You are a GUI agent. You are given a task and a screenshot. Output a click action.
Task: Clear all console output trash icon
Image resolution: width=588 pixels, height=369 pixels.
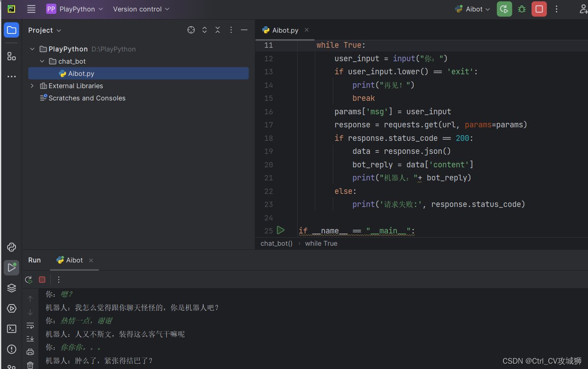(x=30, y=365)
